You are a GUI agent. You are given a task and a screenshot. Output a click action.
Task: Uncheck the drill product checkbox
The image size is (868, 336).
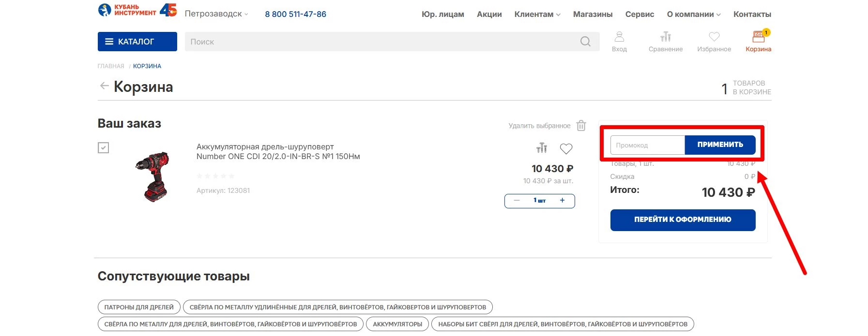click(104, 147)
